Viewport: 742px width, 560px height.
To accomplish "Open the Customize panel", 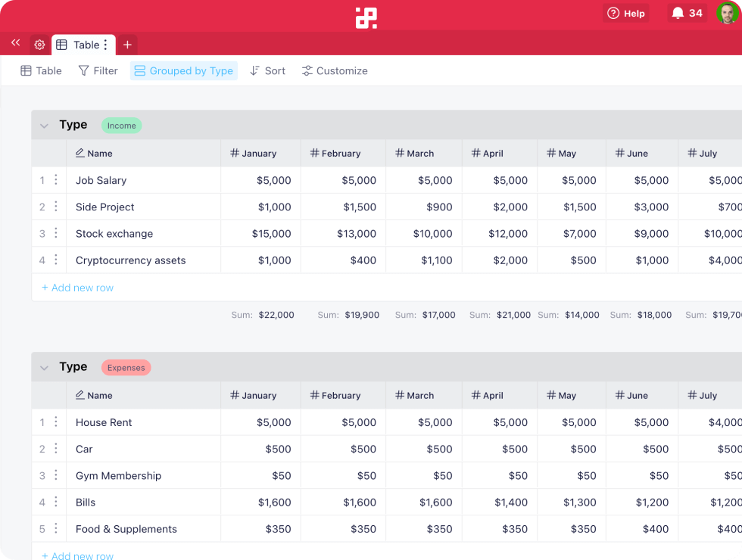I will point(335,71).
